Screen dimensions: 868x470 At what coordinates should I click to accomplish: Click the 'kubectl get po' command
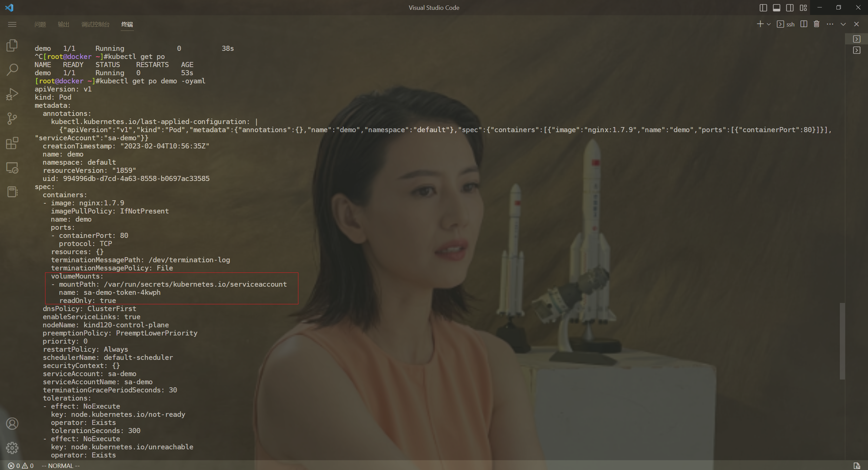tap(136, 57)
